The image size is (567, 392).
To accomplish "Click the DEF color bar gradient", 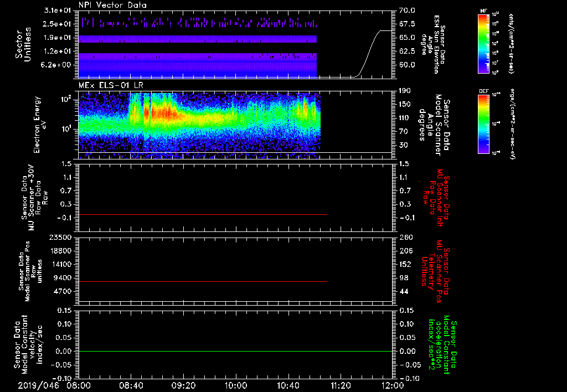I will [x=483, y=124].
